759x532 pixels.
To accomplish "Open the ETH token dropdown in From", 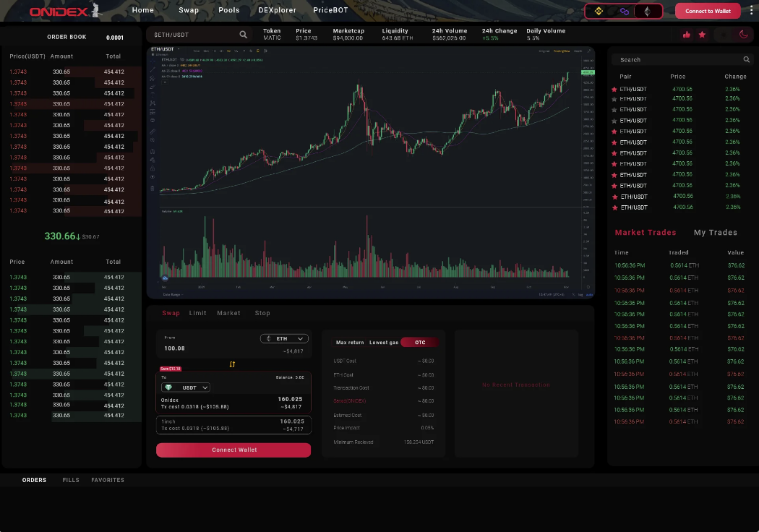I will pyautogui.click(x=284, y=339).
